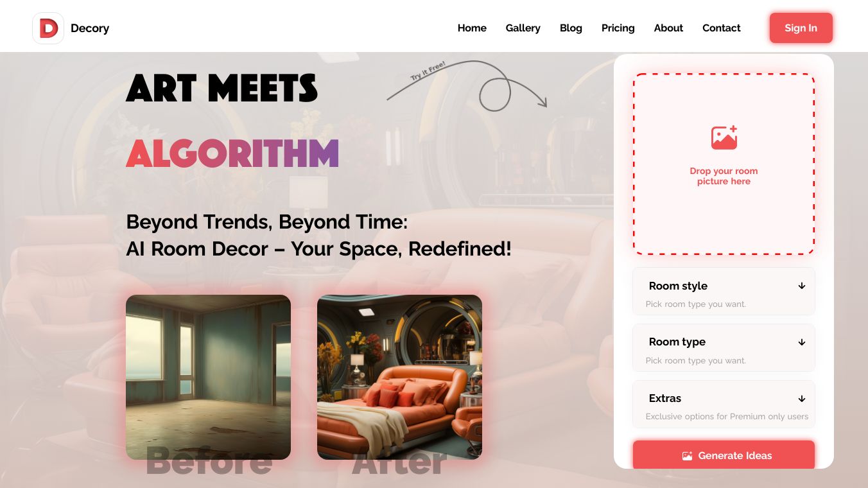The width and height of the screenshot is (868, 488).
Task: Select the Before empty room thumbnail
Action: (x=208, y=377)
